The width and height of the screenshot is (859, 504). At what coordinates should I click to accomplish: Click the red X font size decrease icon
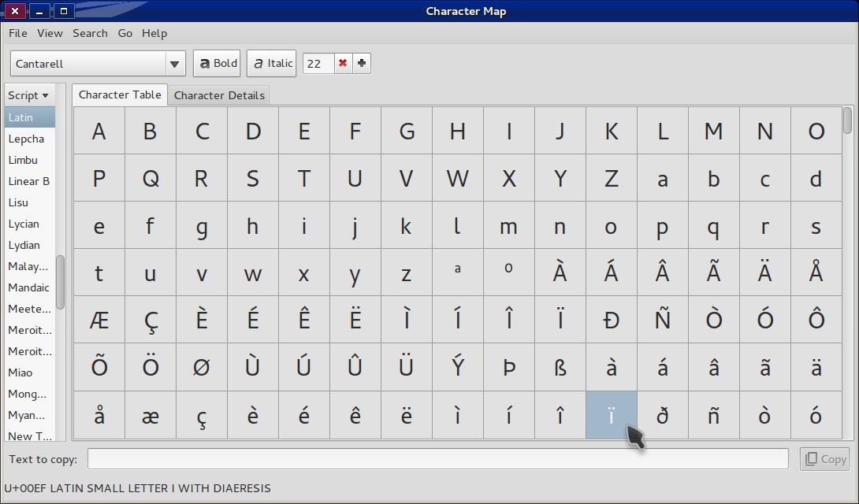click(343, 64)
